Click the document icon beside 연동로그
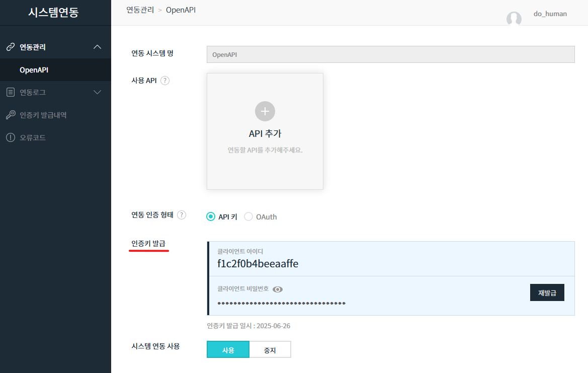 click(x=10, y=92)
